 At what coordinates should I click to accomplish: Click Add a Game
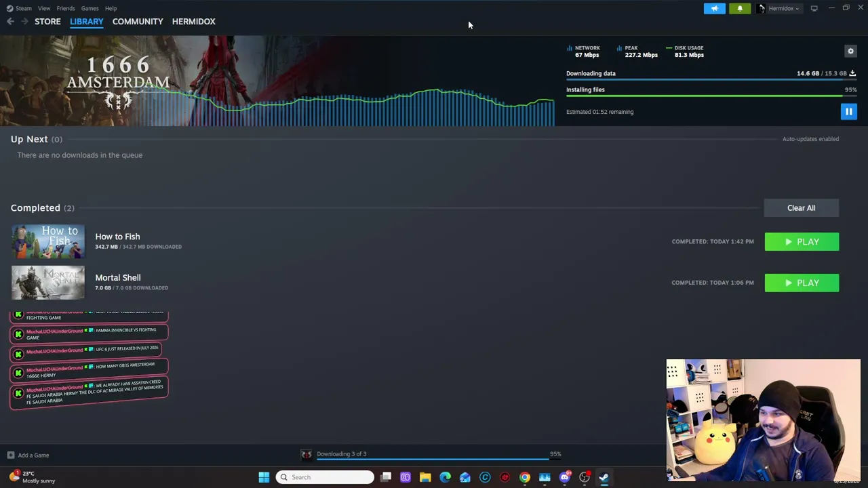(x=33, y=455)
